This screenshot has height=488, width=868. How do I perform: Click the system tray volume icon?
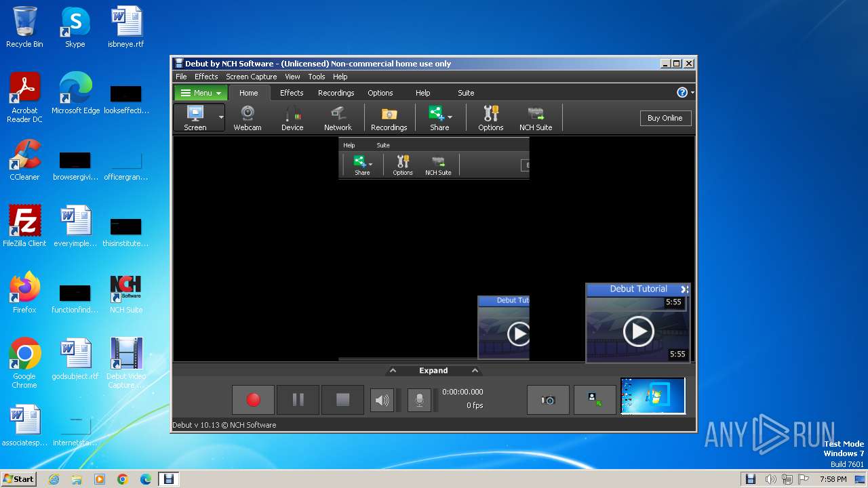click(x=771, y=479)
